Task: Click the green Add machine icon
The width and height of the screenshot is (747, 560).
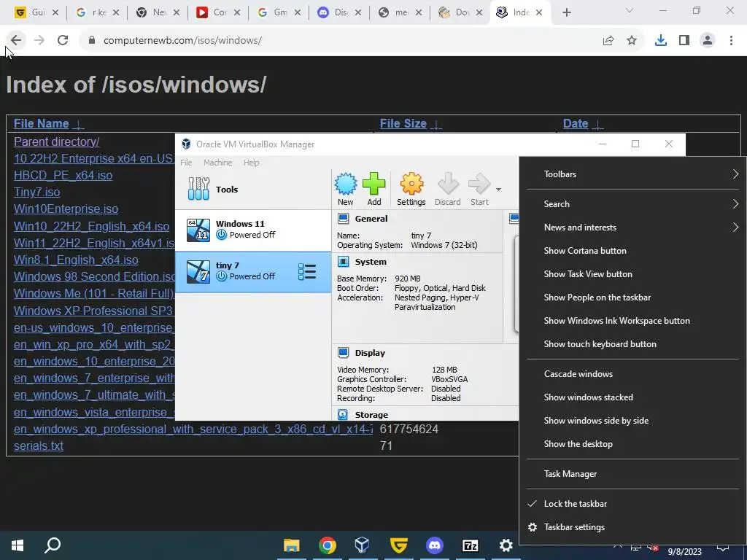Action: click(x=374, y=189)
